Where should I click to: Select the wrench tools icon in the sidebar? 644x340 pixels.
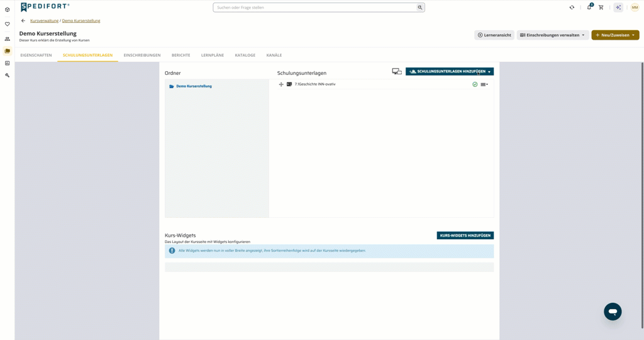(7, 75)
